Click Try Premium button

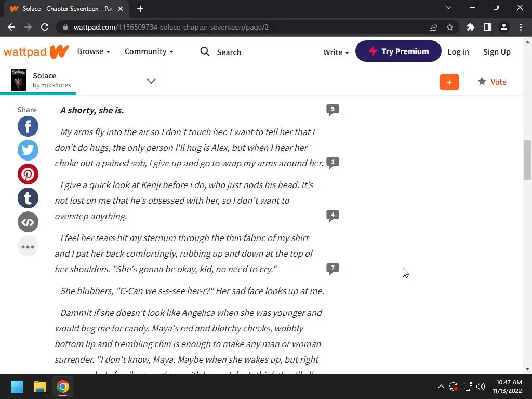[x=398, y=51]
